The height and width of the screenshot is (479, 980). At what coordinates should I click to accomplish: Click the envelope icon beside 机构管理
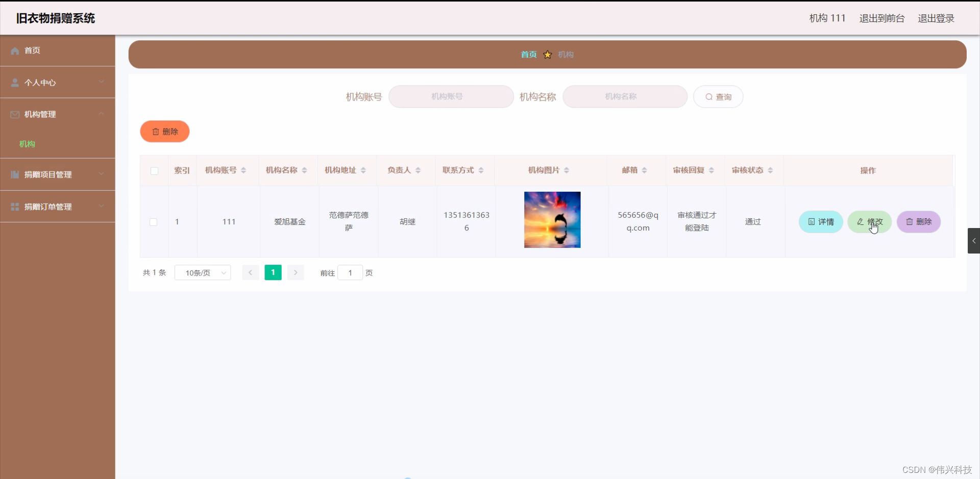pos(14,114)
